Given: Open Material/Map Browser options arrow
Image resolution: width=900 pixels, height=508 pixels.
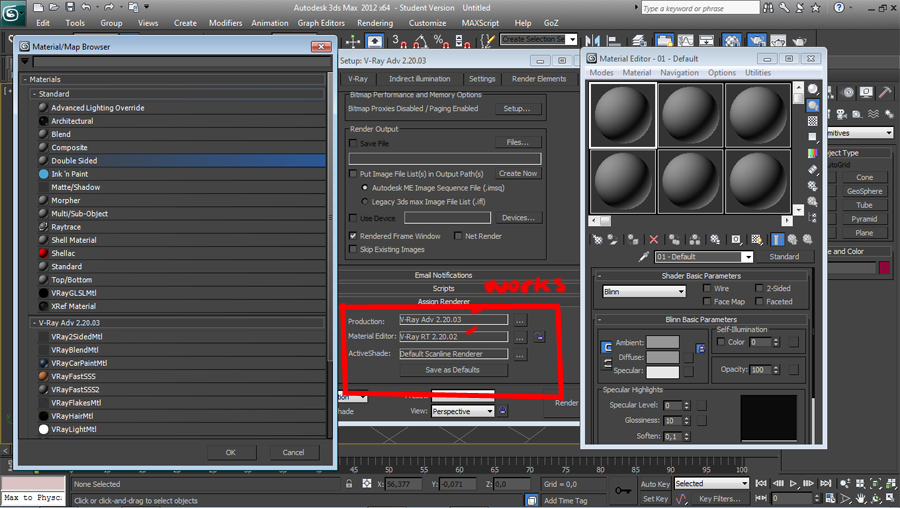Looking at the screenshot, I should pyautogui.click(x=25, y=61).
